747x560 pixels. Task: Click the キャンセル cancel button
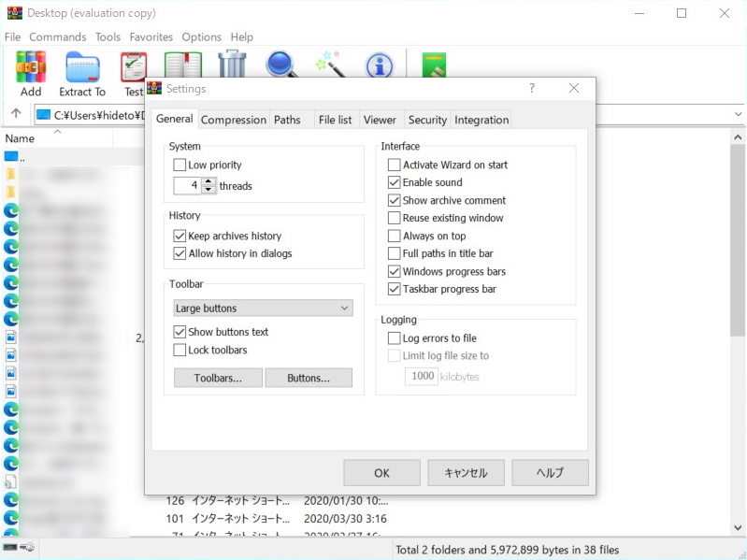pos(466,472)
